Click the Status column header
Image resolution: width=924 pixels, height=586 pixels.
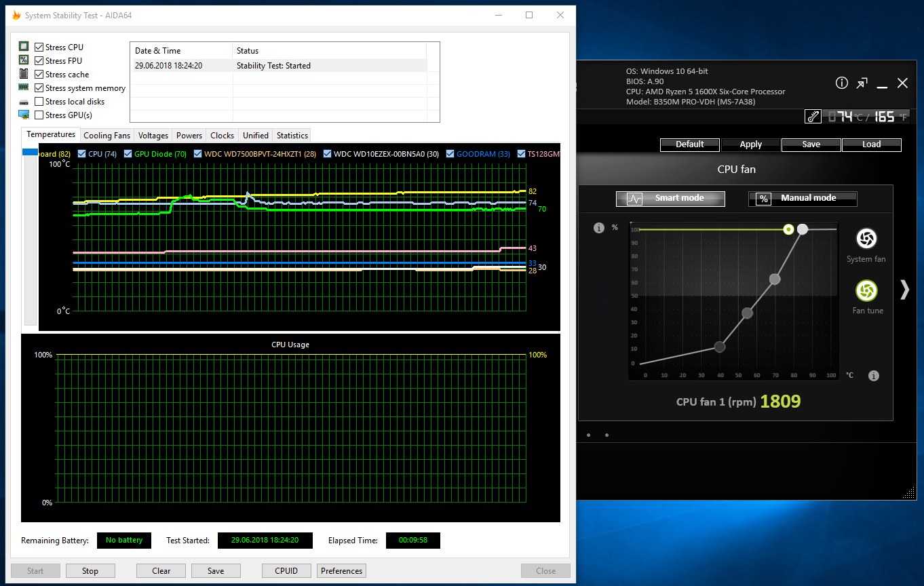pos(330,51)
